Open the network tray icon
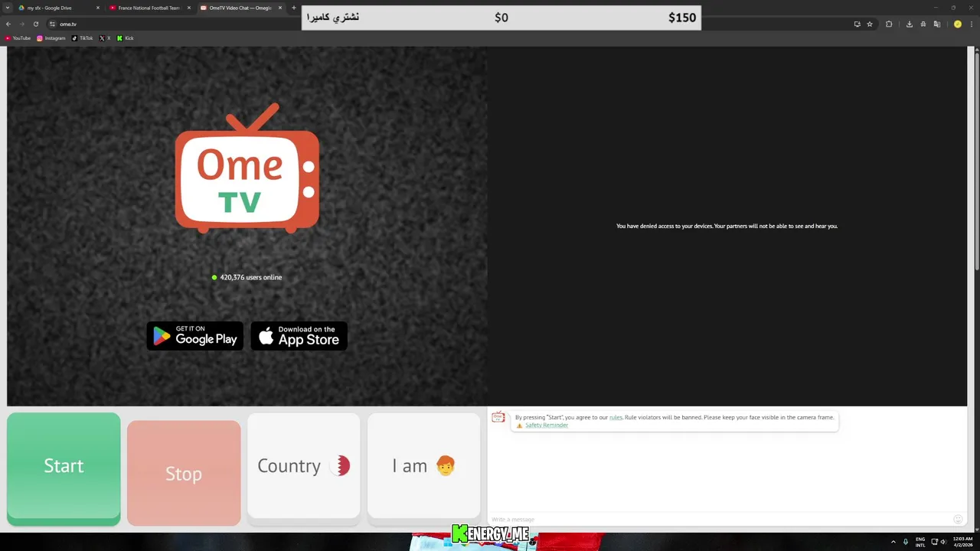 (934, 542)
